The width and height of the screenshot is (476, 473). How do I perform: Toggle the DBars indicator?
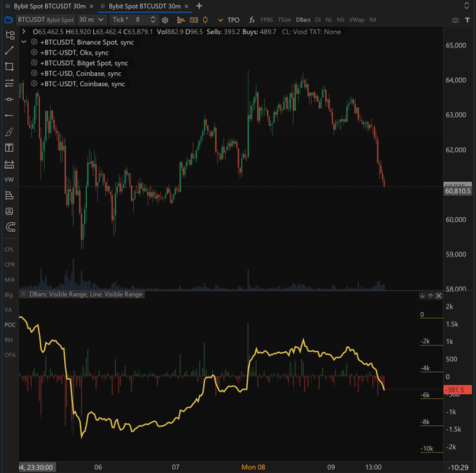click(x=303, y=20)
